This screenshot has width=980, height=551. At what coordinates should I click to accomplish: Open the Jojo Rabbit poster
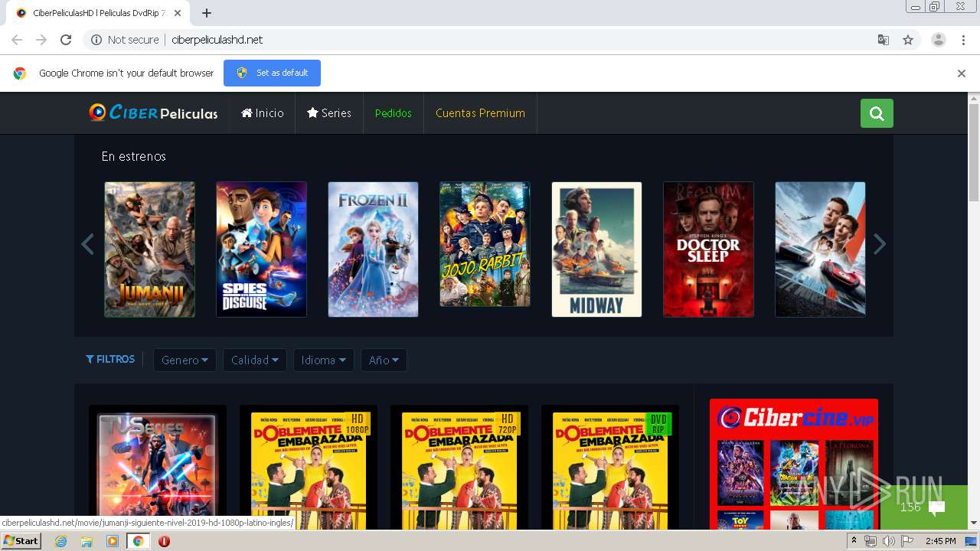pos(485,244)
